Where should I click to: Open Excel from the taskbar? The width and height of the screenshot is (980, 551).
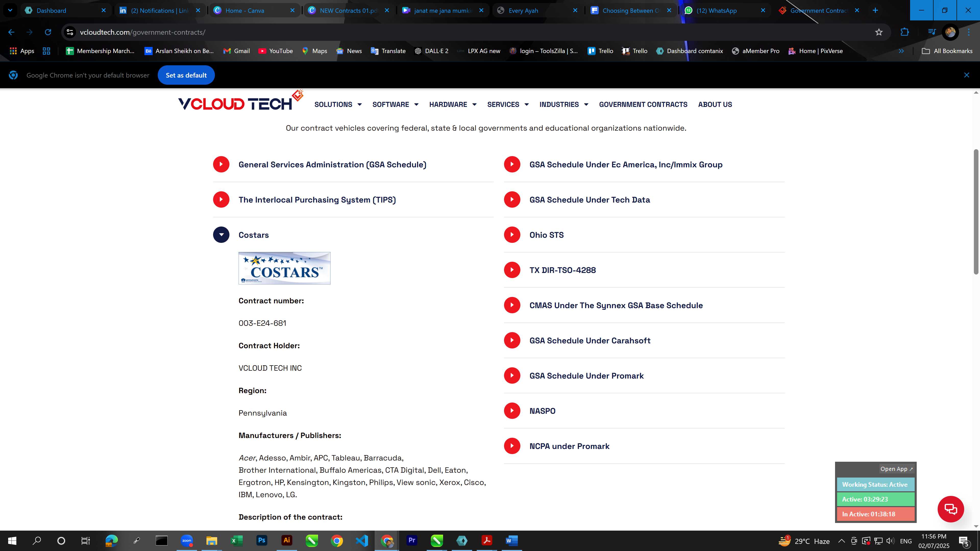[x=237, y=540]
